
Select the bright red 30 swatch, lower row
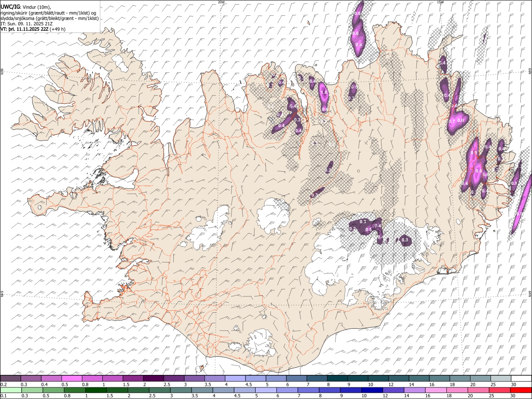point(520,390)
